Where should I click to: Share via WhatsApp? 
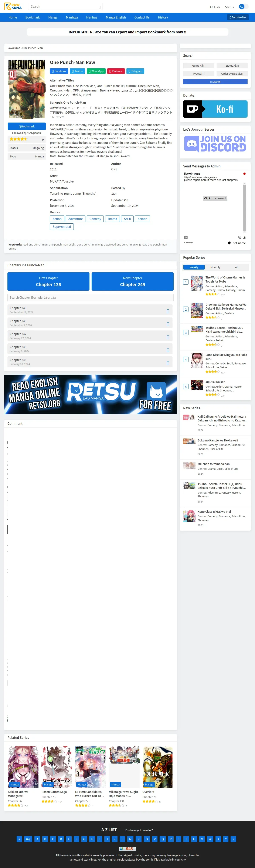pyautogui.click(x=96, y=71)
